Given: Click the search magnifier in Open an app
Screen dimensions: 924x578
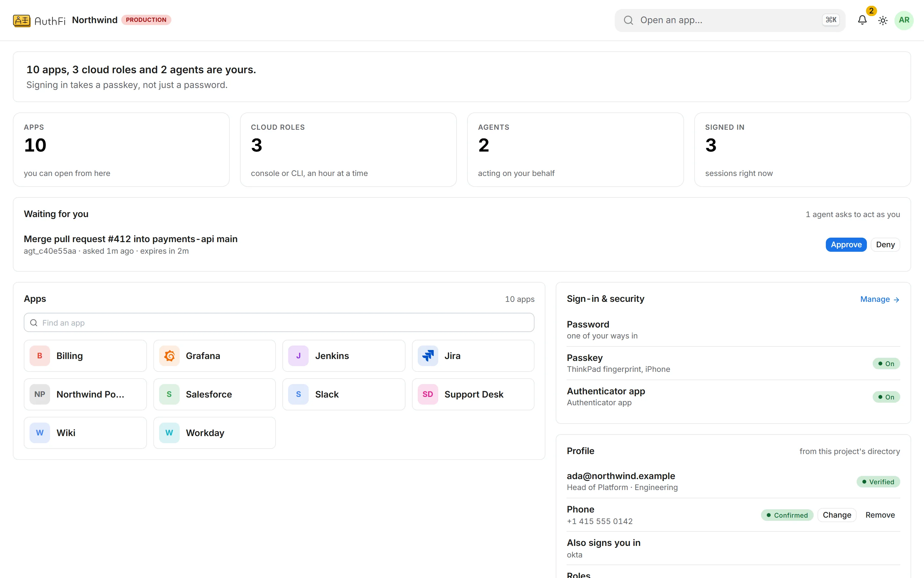Looking at the screenshot, I should [628, 20].
